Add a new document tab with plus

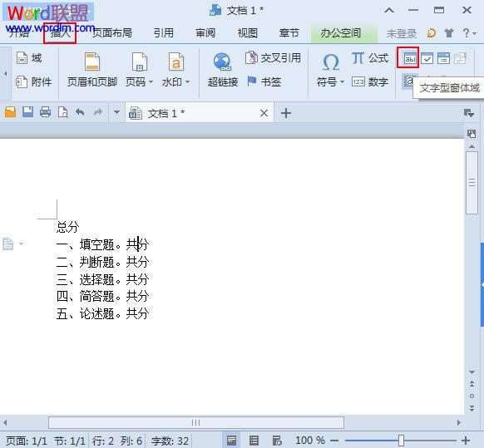click(x=286, y=113)
